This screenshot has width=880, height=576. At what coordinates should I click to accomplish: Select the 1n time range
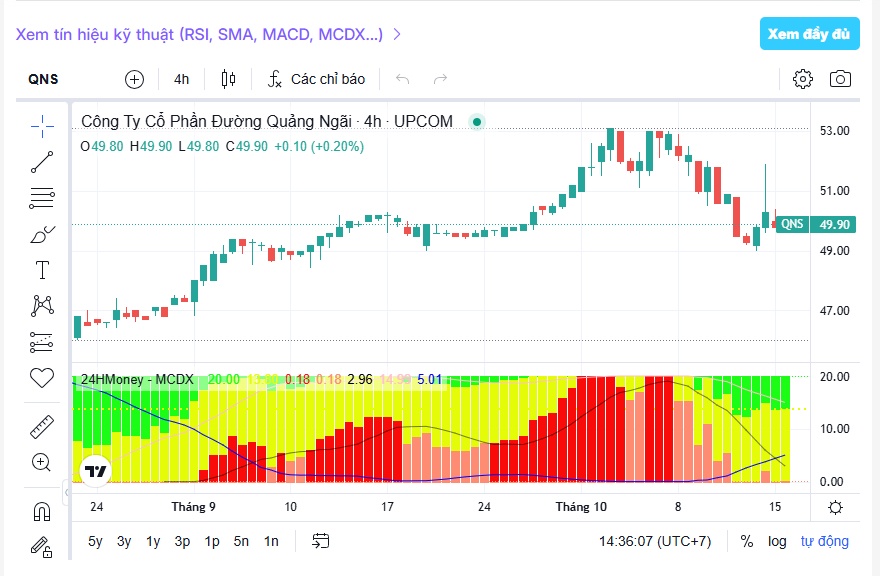point(271,541)
